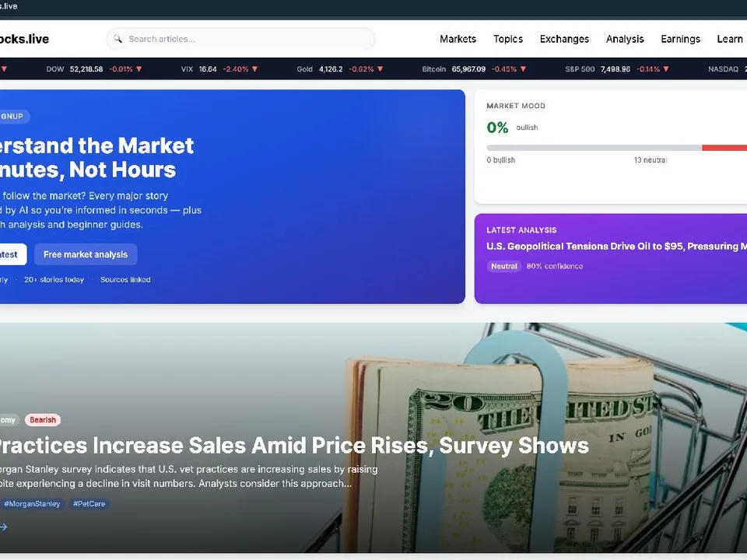Click the red down arrow beside DOW -0.01%

click(139, 69)
